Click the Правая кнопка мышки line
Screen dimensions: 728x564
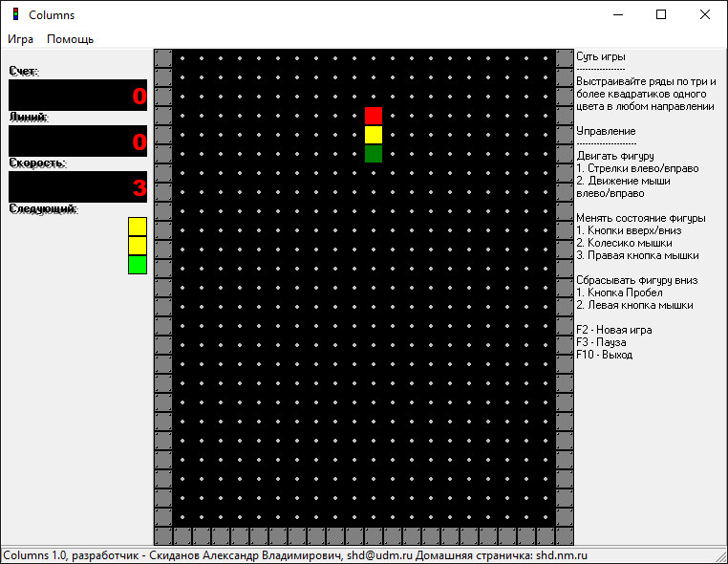click(x=637, y=255)
